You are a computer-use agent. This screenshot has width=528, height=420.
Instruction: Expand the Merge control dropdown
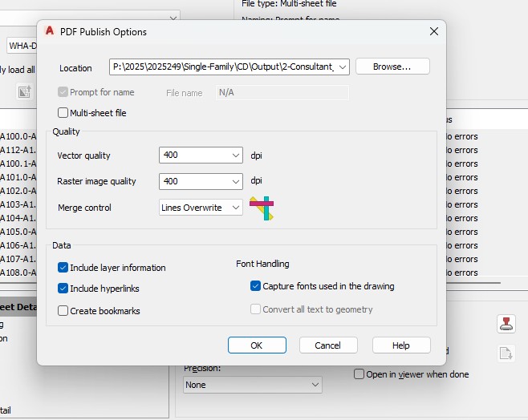[x=236, y=208]
